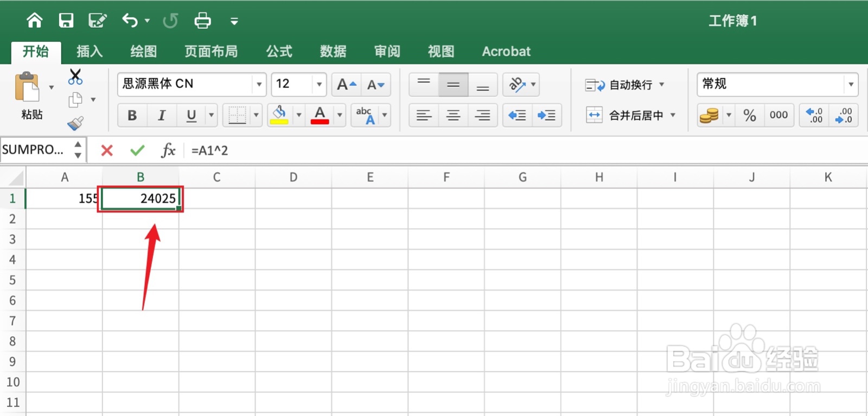Open the 视图 ribbon tab
The height and width of the screenshot is (416, 868).
click(441, 52)
